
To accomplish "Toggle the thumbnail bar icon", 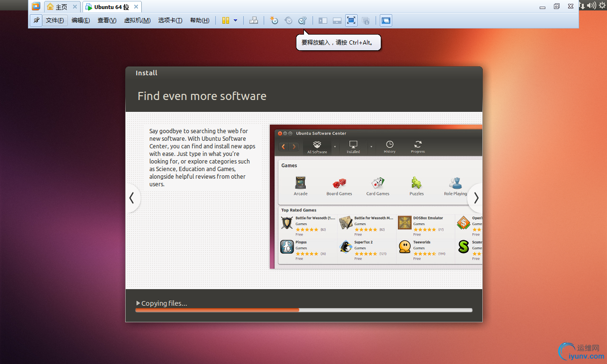I will [337, 20].
